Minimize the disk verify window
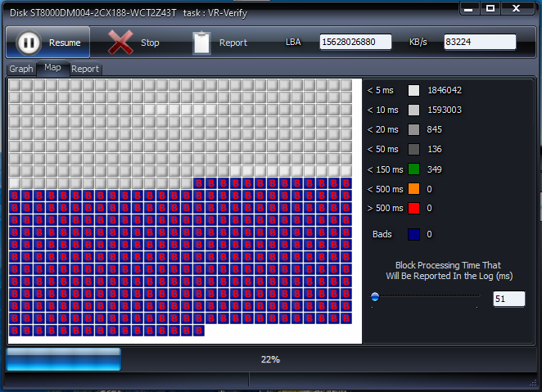This screenshot has height=392, width=542. (468, 9)
